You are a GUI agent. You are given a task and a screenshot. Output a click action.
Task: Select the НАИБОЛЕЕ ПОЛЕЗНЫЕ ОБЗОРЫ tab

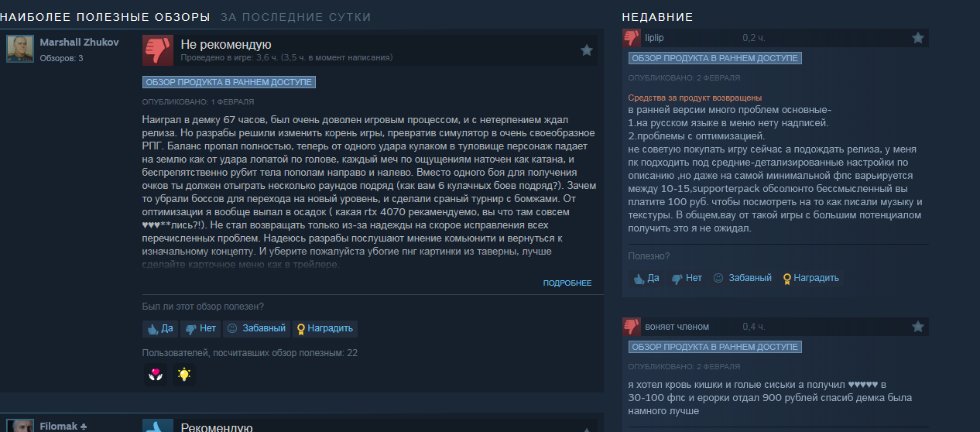click(105, 17)
